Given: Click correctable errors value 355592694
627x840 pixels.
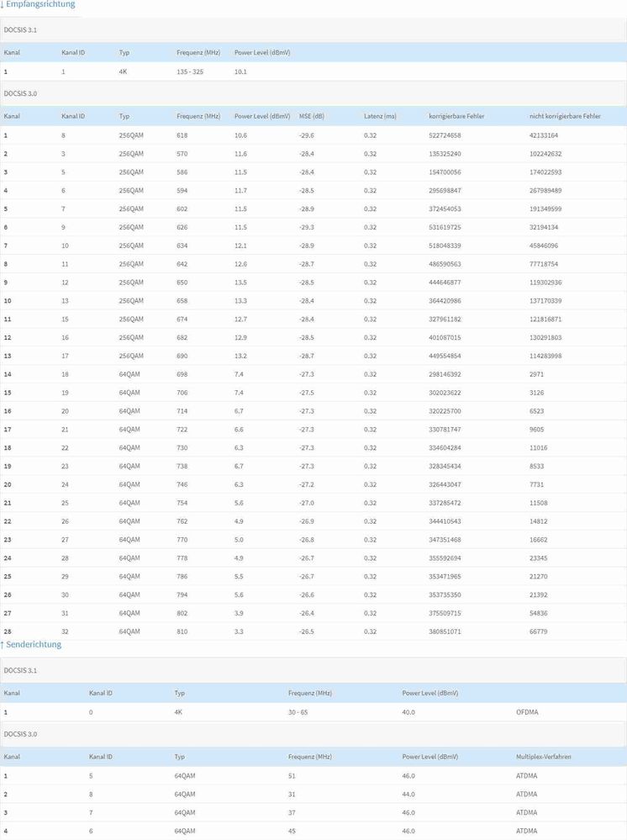Looking at the screenshot, I should (x=445, y=559).
